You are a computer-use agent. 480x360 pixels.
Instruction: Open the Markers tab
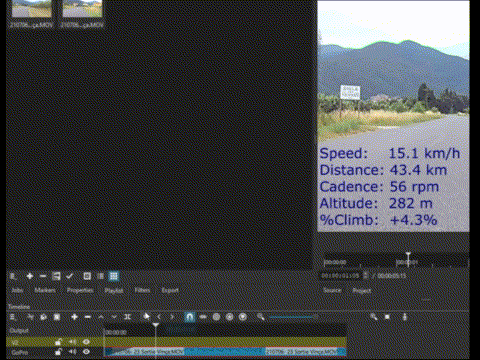click(45, 290)
